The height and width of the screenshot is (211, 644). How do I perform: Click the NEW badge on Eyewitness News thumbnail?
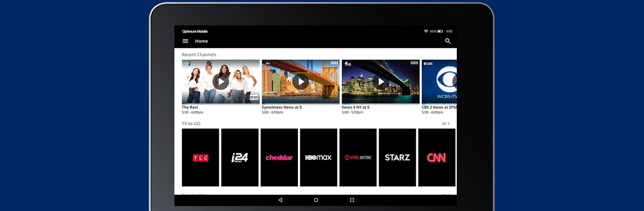coord(334,63)
